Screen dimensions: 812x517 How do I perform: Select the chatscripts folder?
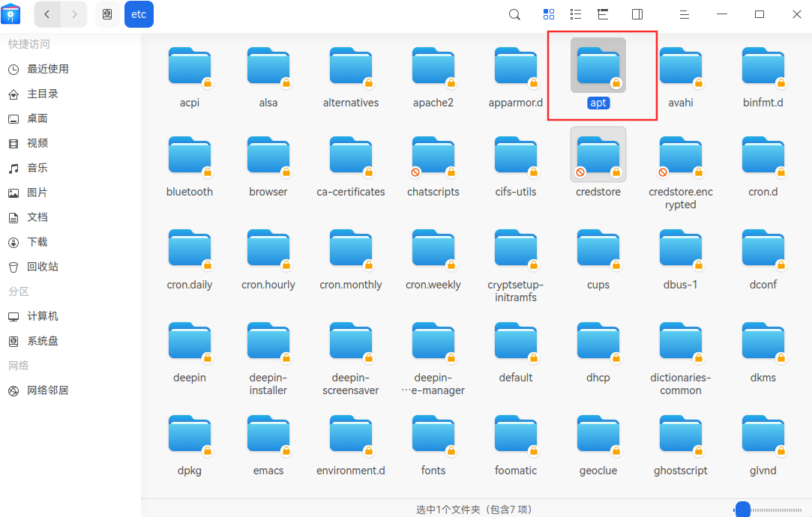[x=433, y=166]
